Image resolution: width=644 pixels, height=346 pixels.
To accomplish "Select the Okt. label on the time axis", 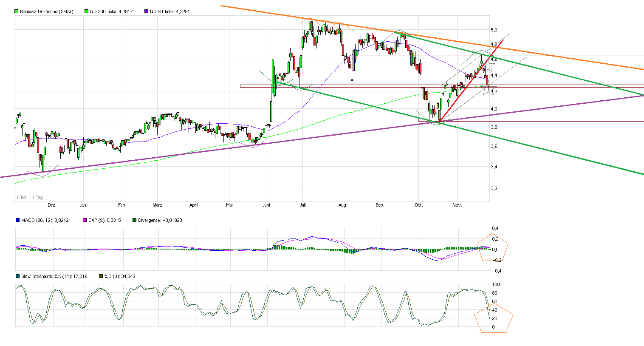I will pos(419,205).
